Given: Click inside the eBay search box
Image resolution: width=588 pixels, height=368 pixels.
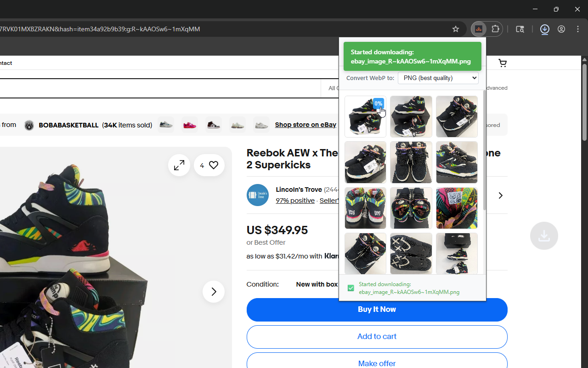Looking at the screenshot, I should point(160,88).
